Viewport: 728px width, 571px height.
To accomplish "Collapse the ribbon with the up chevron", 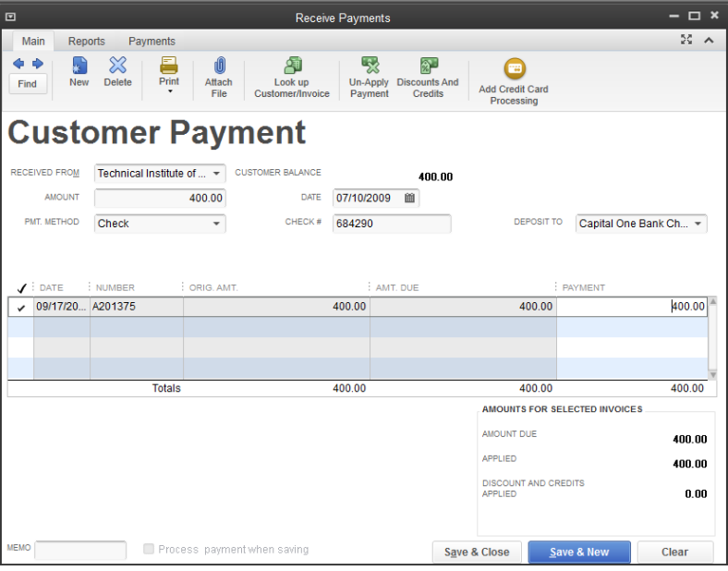I will coord(709,41).
